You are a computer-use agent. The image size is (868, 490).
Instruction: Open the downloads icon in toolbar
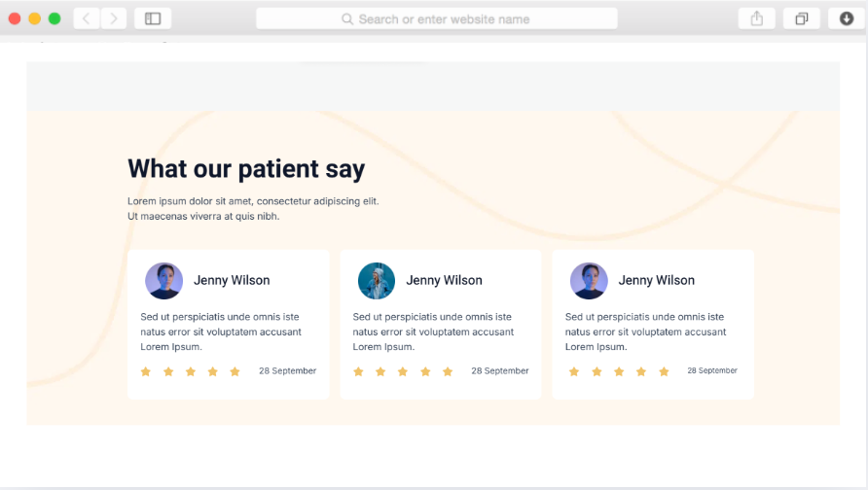pos(847,18)
